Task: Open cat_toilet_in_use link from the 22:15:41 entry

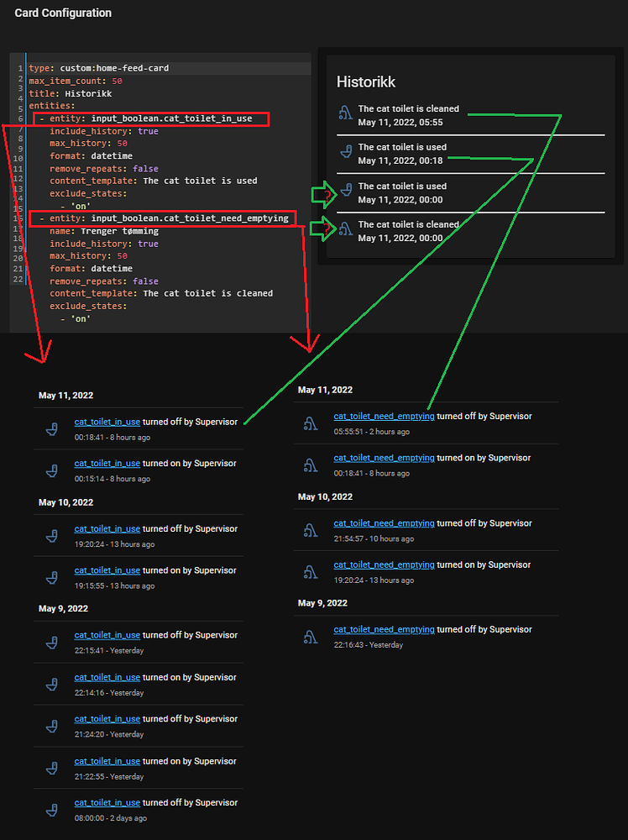Action: click(107, 635)
